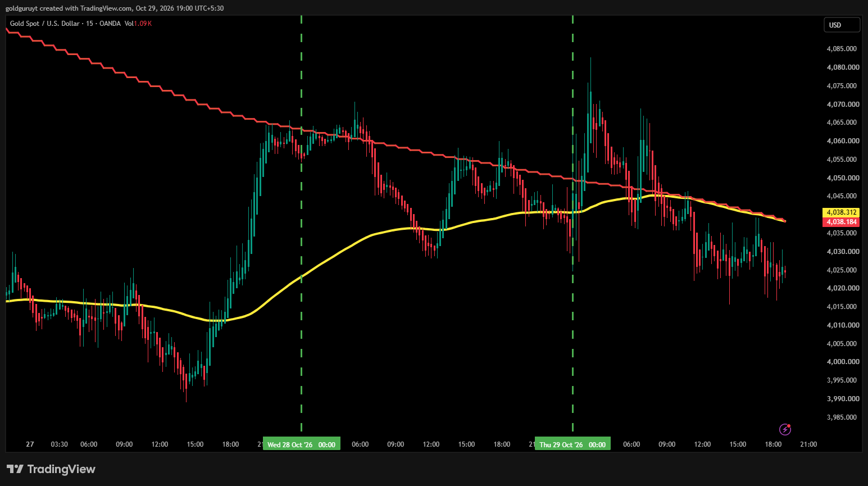Click the 4,045.000 price axis label

[x=842, y=196]
